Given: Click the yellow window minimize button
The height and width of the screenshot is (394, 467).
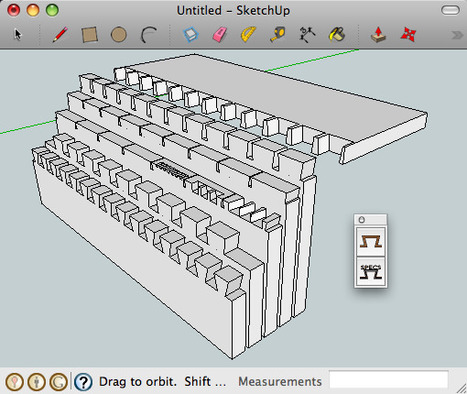Looking at the screenshot, I should tap(33, 10).
